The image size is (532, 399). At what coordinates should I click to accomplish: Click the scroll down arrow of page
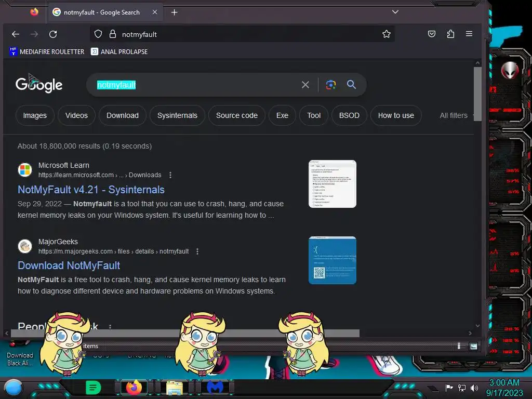click(x=478, y=326)
